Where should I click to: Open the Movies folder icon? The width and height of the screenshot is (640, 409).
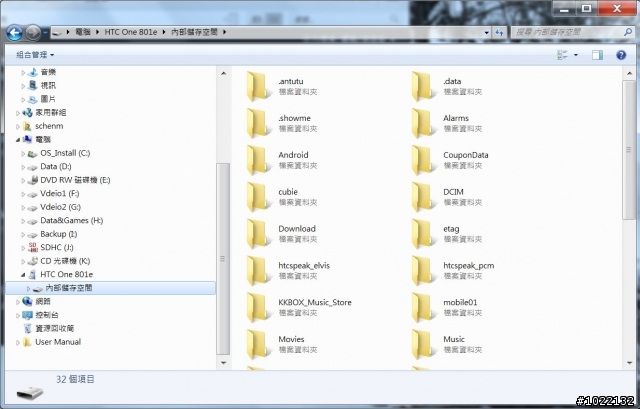pyautogui.click(x=258, y=344)
